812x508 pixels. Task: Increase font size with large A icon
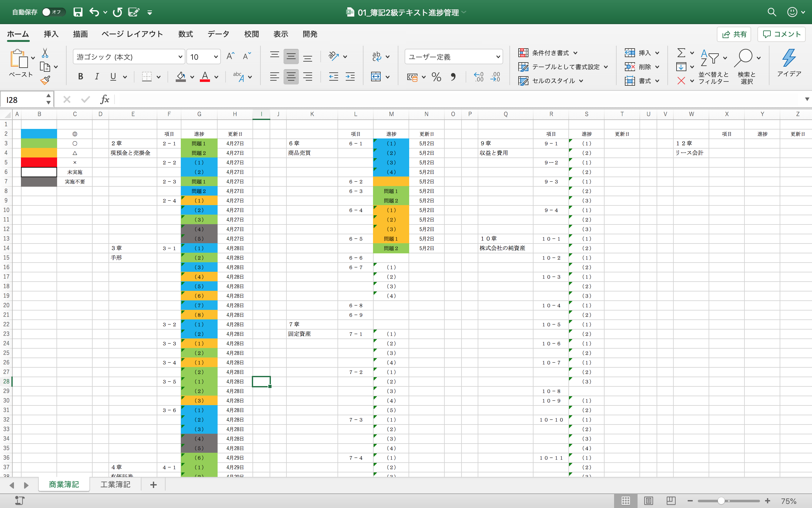coord(230,57)
